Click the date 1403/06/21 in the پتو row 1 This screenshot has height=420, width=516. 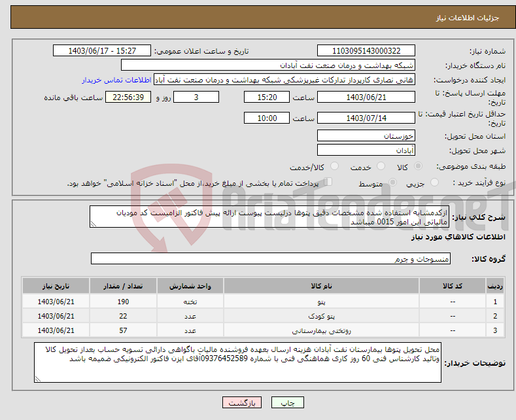click(x=56, y=302)
